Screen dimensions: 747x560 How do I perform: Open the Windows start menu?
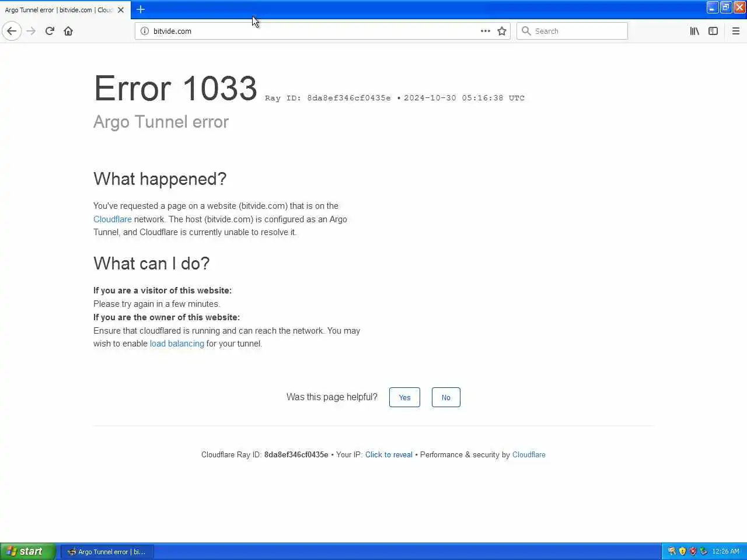coord(27,551)
